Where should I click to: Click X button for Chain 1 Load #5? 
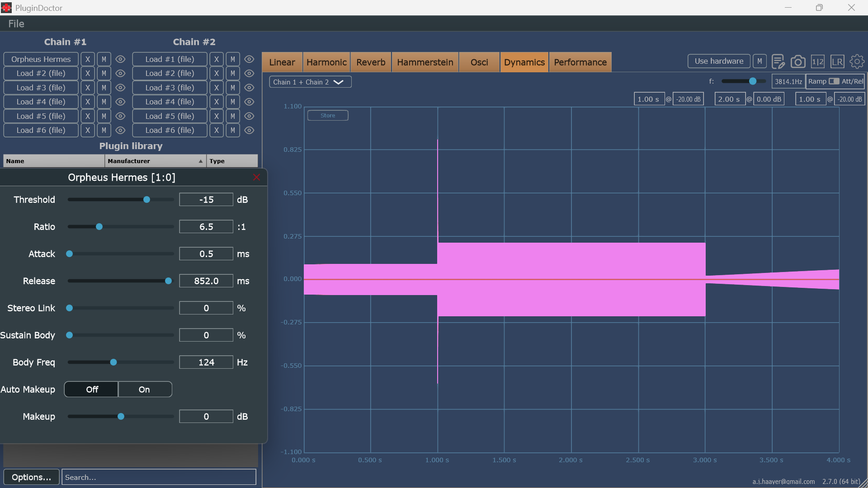tap(88, 116)
